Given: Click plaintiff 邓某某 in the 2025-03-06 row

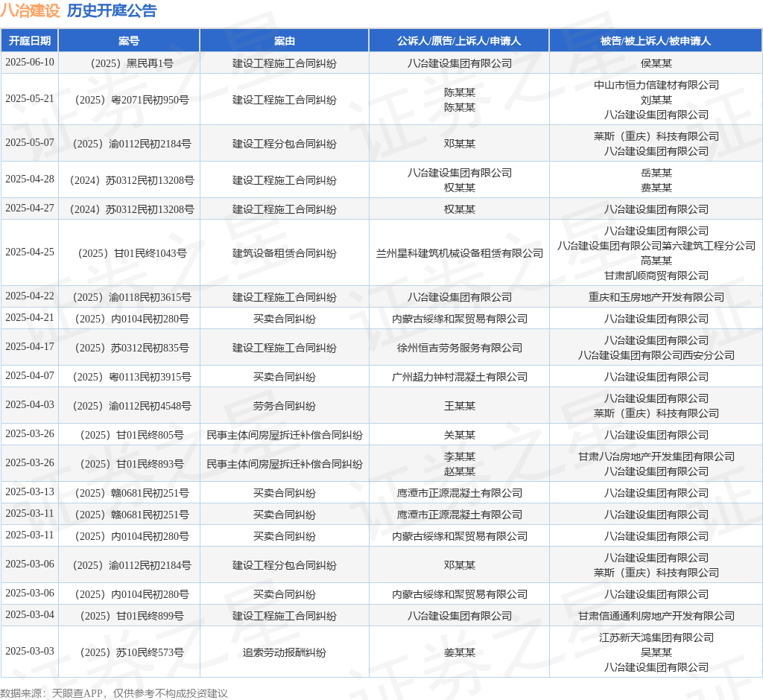Looking at the screenshot, I should pyautogui.click(x=459, y=565).
